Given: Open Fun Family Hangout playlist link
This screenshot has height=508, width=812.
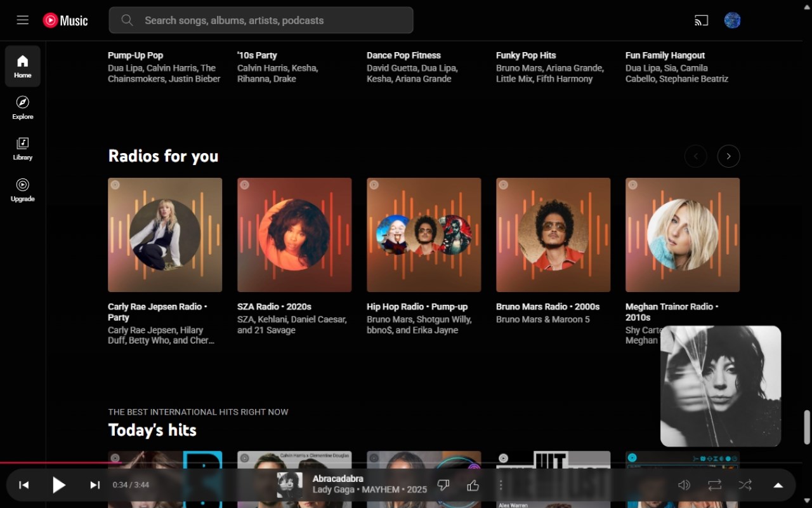Looking at the screenshot, I should coord(665,55).
